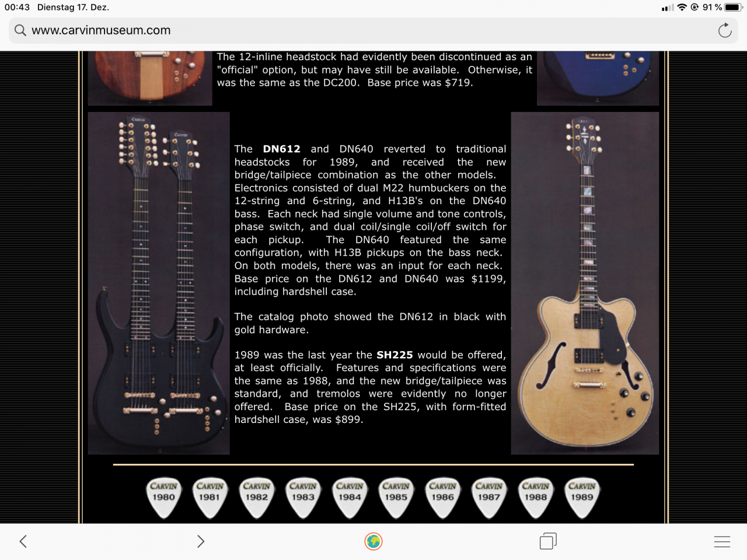Open the Carvin 1980 pick link
The height and width of the screenshot is (560, 747).
coord(163,498)
